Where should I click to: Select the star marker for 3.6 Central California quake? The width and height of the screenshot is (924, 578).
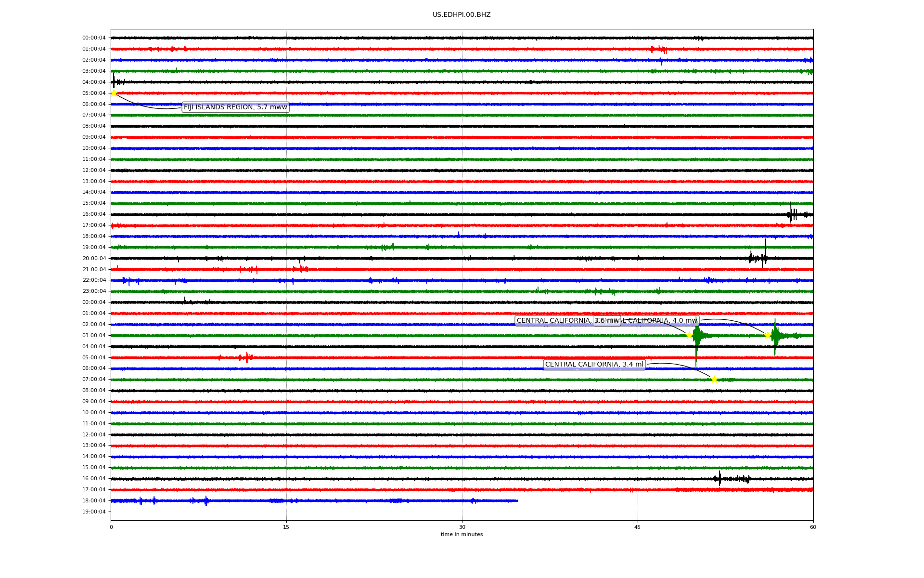[689, 335]
